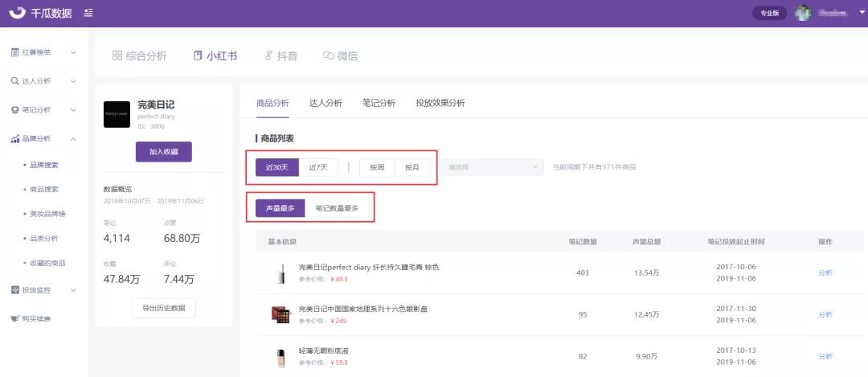This screenshot has height=377, width=868.
Task: Click the 抖音 music note icon
Action: pos(269,55)
